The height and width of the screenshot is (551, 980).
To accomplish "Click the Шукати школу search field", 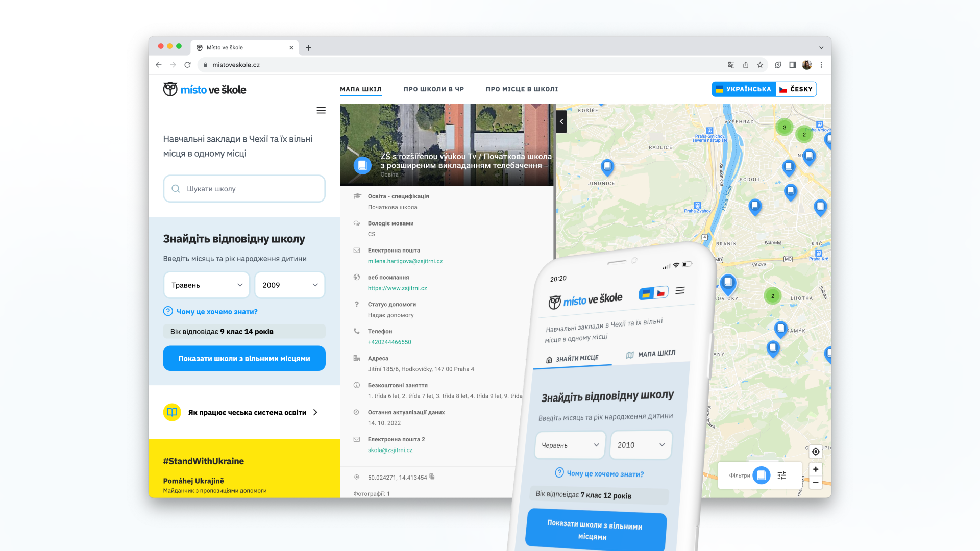I will (244, 189).
